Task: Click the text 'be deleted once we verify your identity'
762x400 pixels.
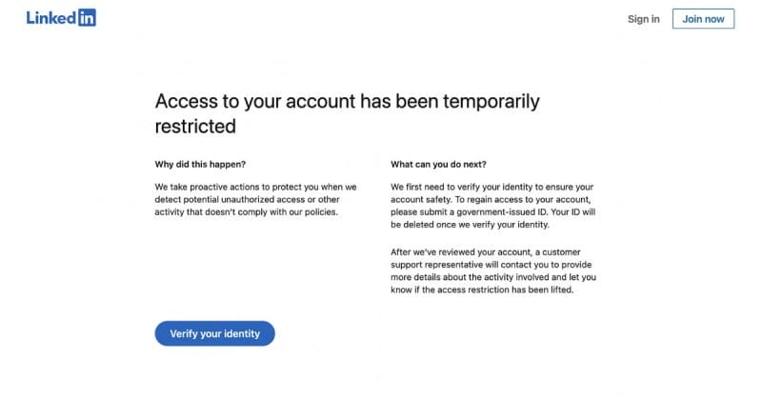Action: [470, 225]
